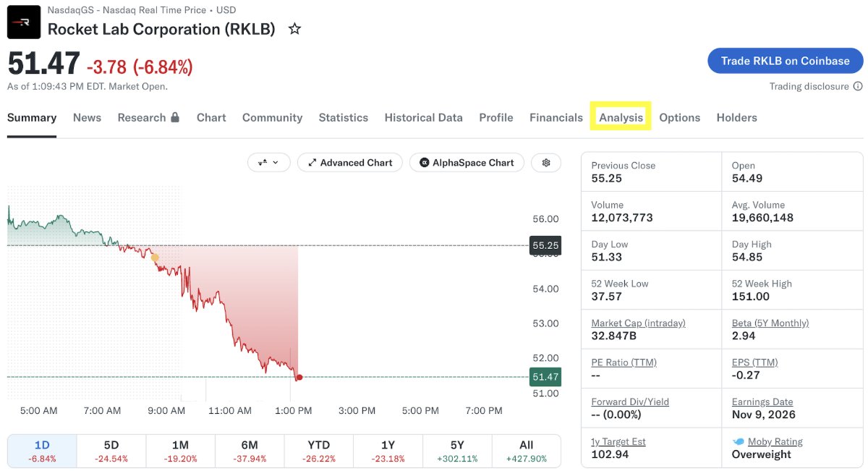Open the chart type comparison dropdown
Image resolution: width=868 pixels, height=471 pixels.
pos(269,163)
